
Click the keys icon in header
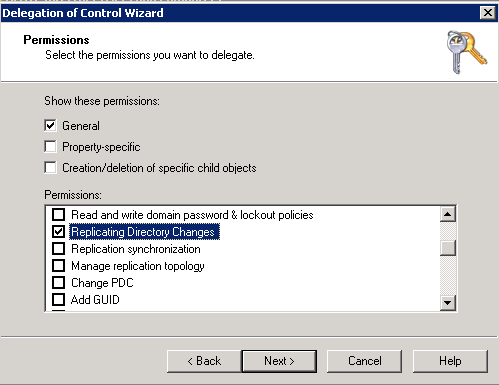click(467, 52)
